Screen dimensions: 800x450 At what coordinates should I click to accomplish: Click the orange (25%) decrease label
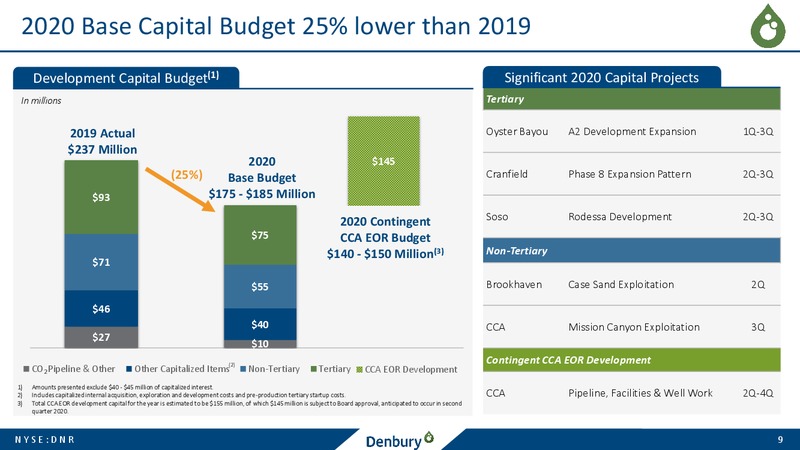pyautogui.click(x=187, y=175)
